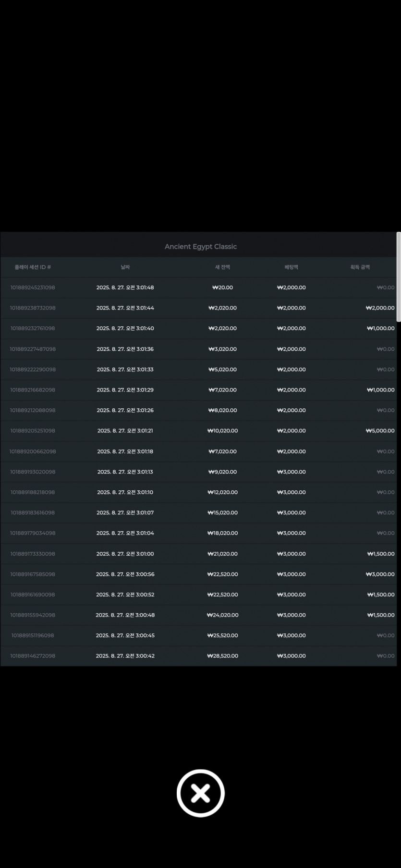Click the 새 잔액 column header
This screenshot has height=868, width=401.
222,267
